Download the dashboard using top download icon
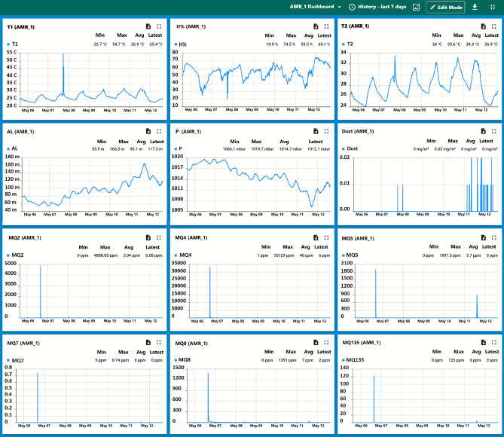 coord(475,7)
